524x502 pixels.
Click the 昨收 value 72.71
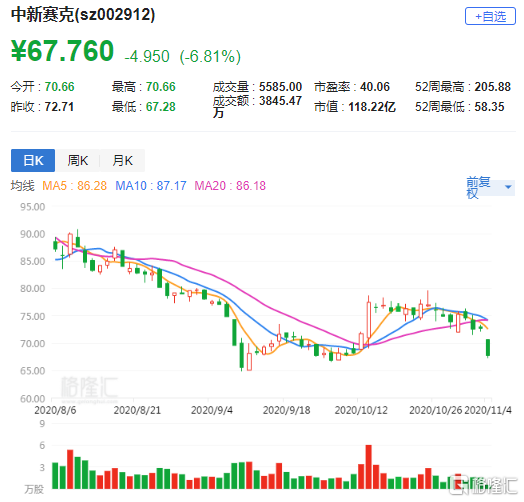click(59, 107)
